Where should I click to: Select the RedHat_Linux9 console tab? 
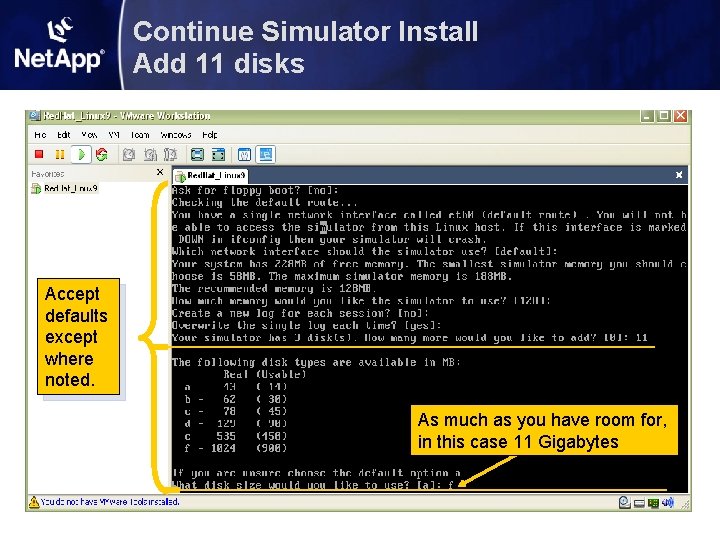point(211,175)
